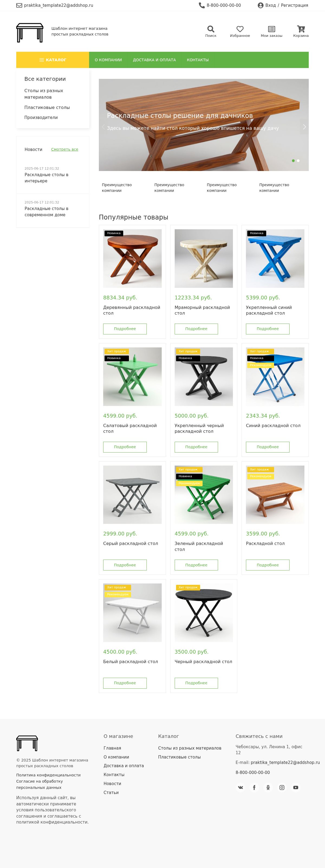The height and width of the screenshot is (868, 325).
Task: Click Подробнее under Мраморный раскладной стол
Action: click(196, 329)
